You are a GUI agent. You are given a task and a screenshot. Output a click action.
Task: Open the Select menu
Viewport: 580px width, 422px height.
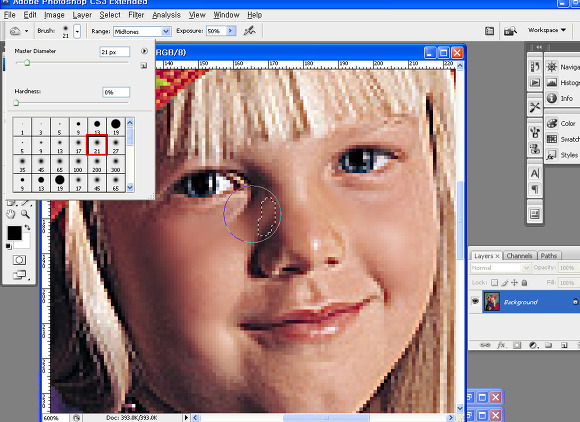click(x=110, y=15)
